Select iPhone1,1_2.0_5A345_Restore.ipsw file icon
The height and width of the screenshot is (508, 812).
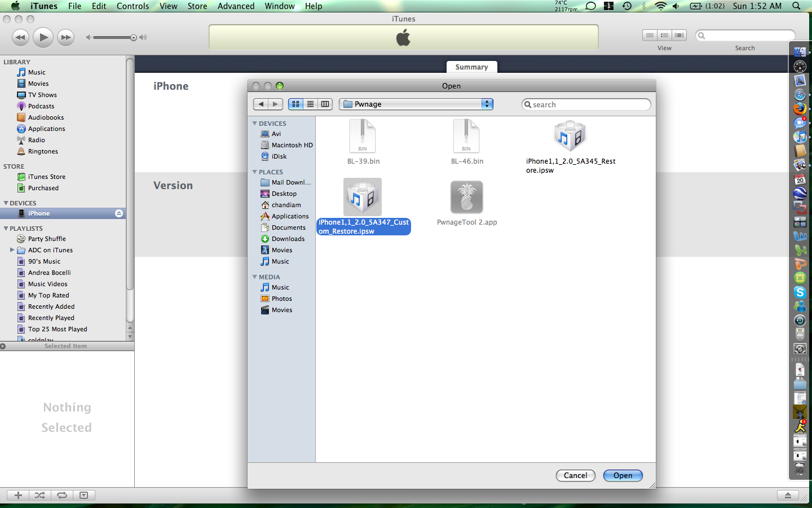tap(570, 136)
